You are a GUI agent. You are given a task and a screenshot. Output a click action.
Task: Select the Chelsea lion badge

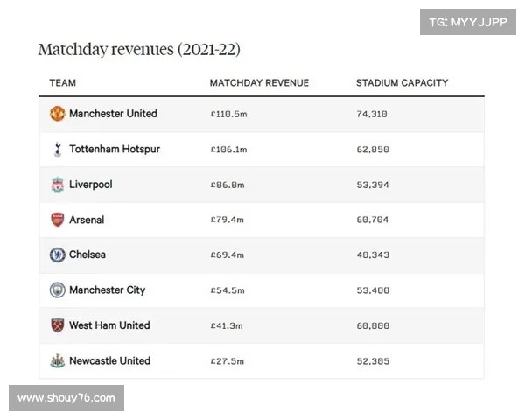point(58,255)
